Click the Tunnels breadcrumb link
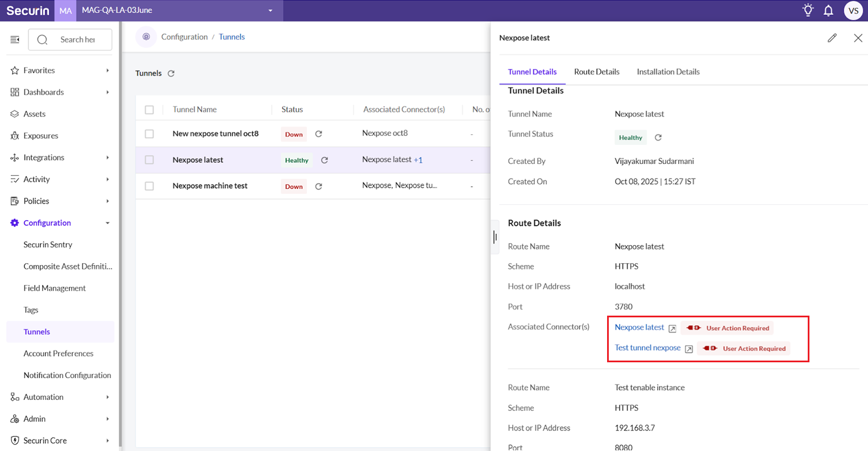This screenshot has height=451, width=868. point(232,37)
